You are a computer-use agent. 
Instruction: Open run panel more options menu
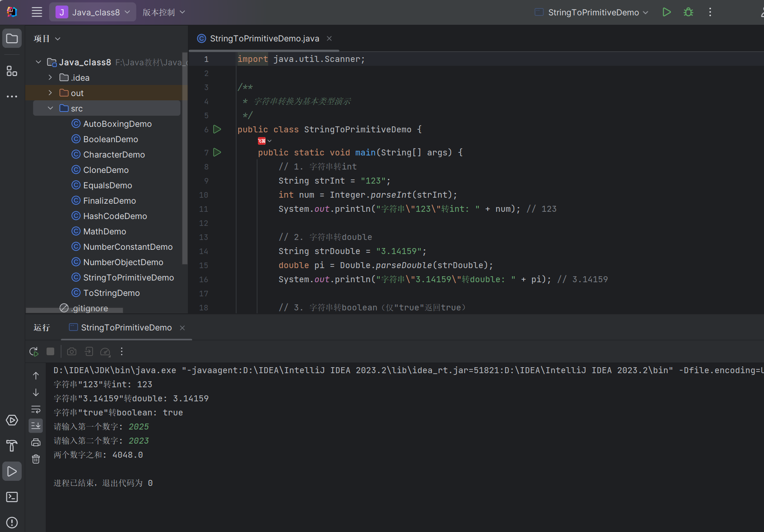pos(122,351)
